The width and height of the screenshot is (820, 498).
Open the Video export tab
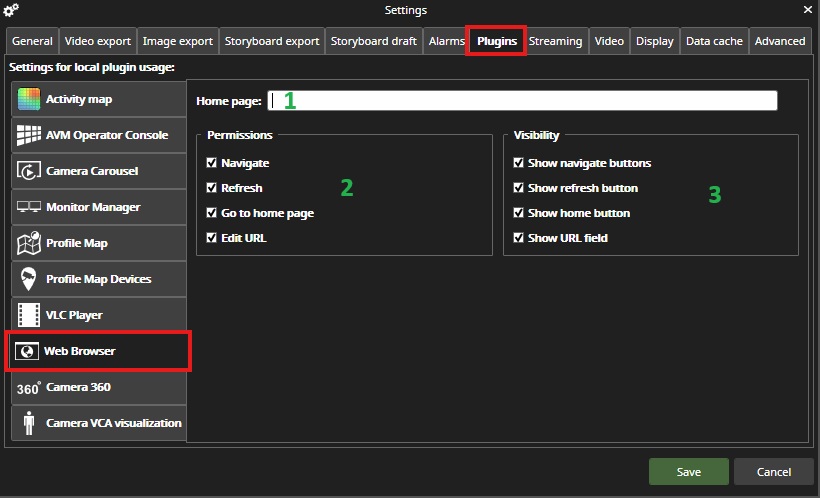(98, 41)
